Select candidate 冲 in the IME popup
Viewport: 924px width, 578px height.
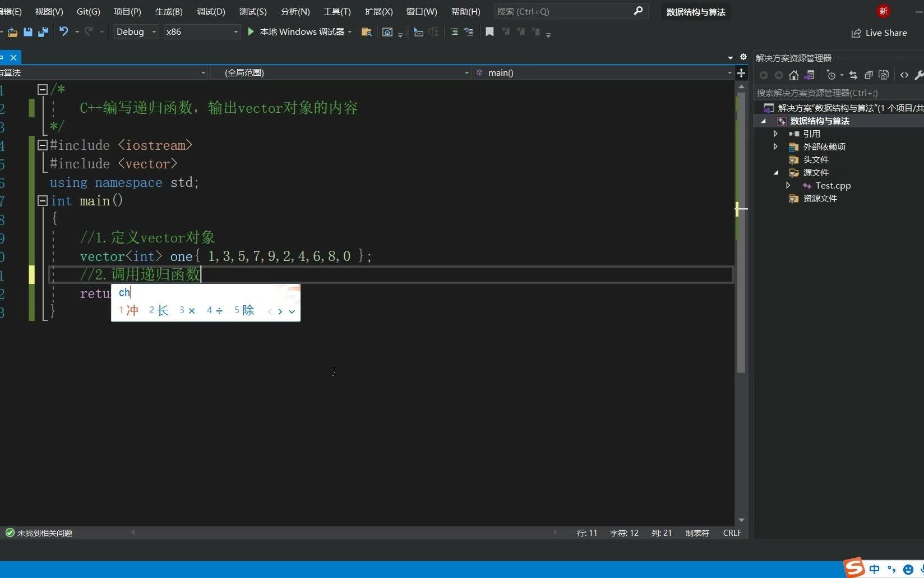(129, 310)
